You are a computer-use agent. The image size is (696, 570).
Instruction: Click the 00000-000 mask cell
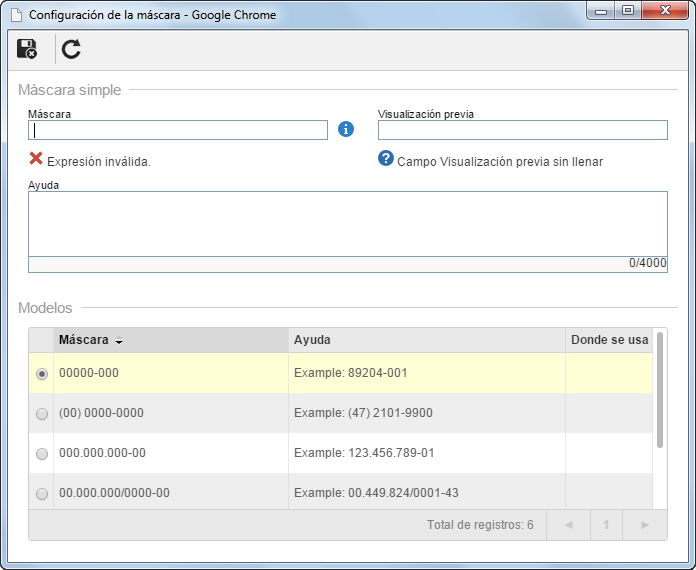(x=171, y=373)
